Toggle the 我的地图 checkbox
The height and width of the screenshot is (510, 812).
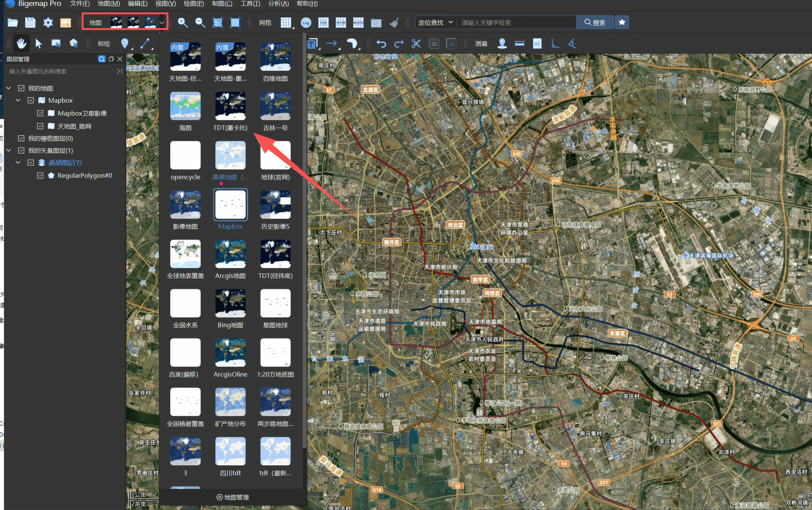pos(21,88)
